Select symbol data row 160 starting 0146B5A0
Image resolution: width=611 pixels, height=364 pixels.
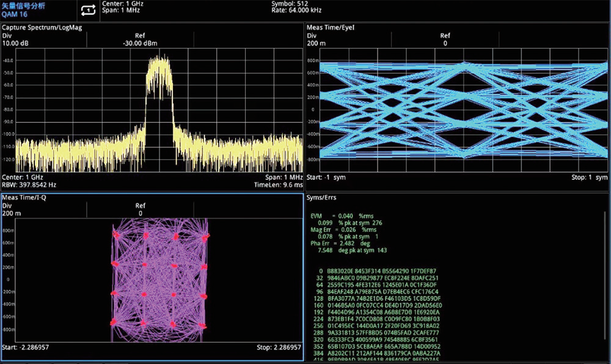378,305
